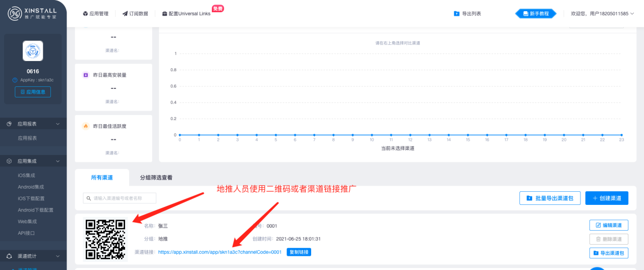Collapse the 渠道统计 sidebar section
The width and height of the screenshot is (644, 270).
(33, 256)
